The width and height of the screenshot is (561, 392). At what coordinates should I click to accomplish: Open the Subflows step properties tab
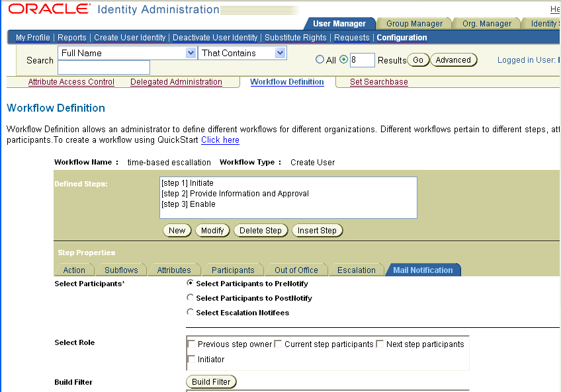(121, 270)
